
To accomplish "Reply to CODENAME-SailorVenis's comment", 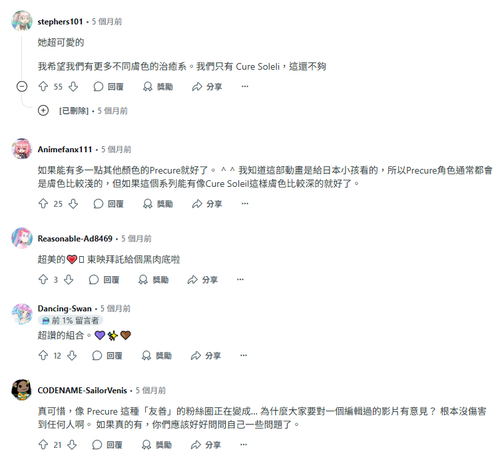I will click(x=107, y=445).
